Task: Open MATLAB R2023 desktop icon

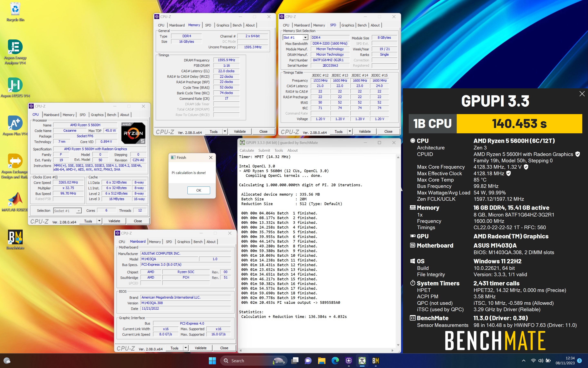Action: click(x=15, y=202)
